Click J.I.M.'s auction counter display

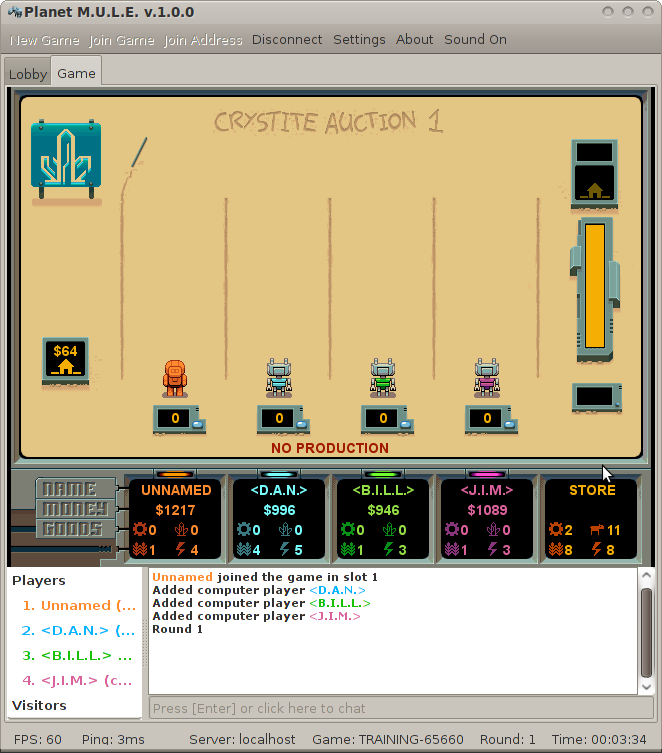click(x=491, y=419)
